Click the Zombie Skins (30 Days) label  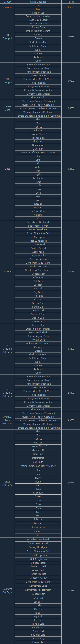tap(7, 420)
